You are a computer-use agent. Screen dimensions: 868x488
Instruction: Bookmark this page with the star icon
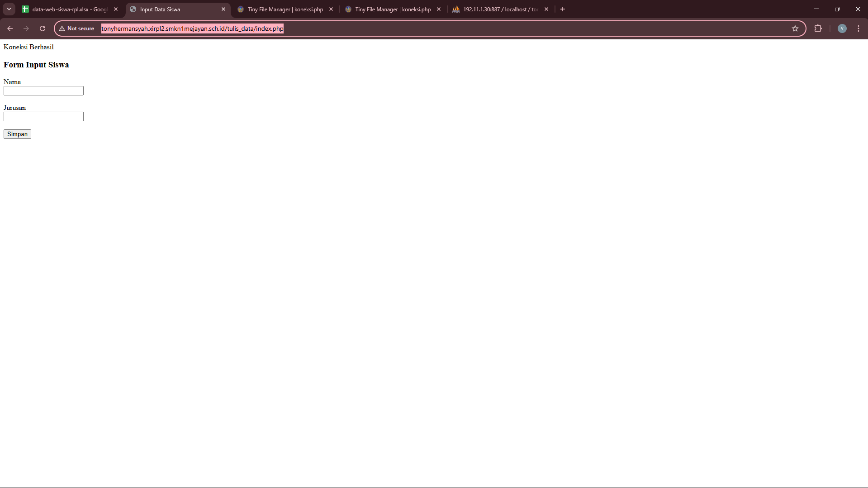click(x=795, y=28)
